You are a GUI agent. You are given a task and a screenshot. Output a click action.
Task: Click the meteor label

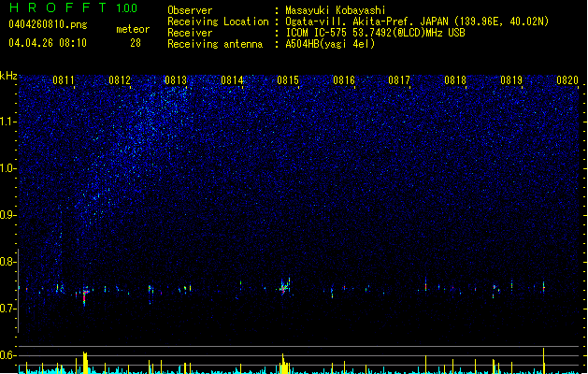tap(133, 29)
